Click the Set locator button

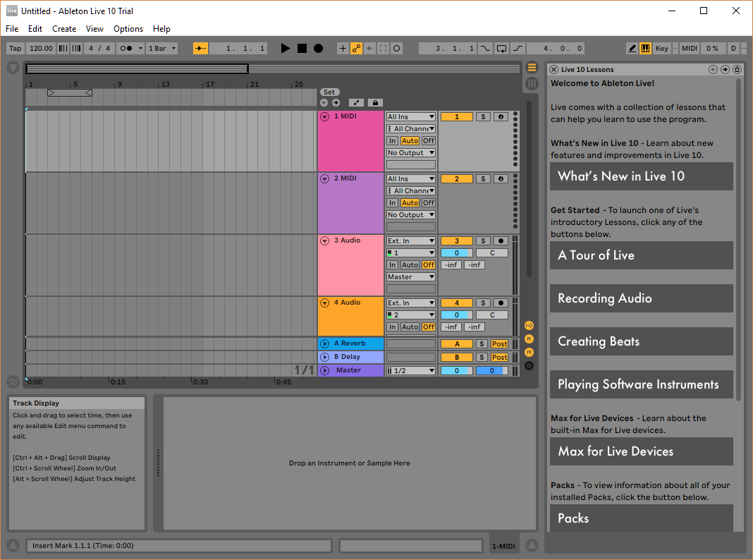[329, 92]
